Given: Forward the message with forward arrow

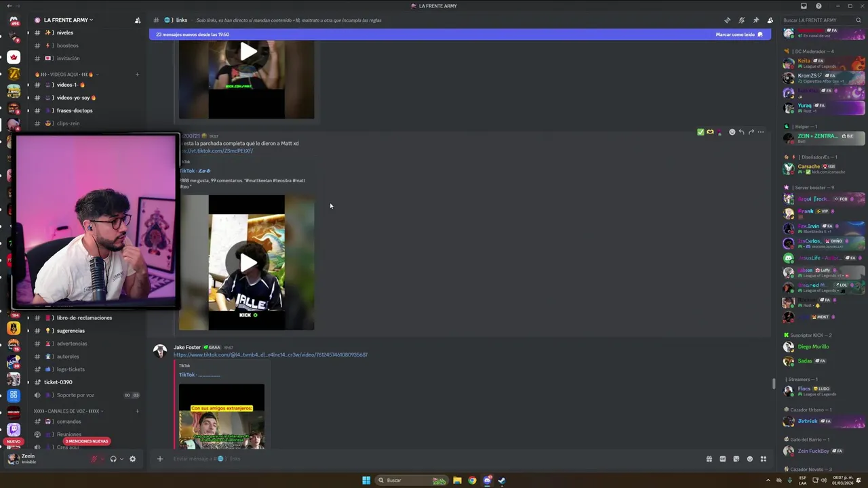Looking at the screenshot, I should (x=751, y=132).
